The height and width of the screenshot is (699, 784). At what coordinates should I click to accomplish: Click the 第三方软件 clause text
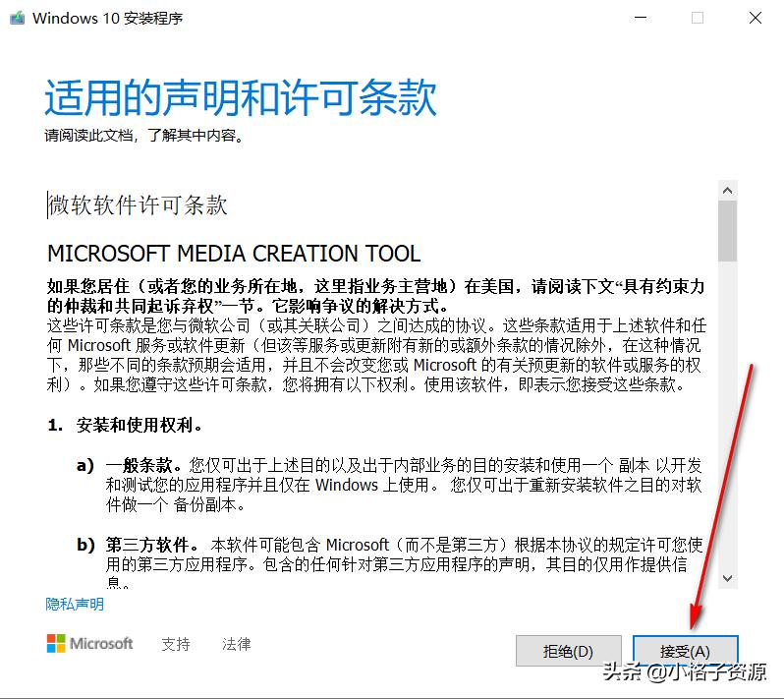click(151, 545)
